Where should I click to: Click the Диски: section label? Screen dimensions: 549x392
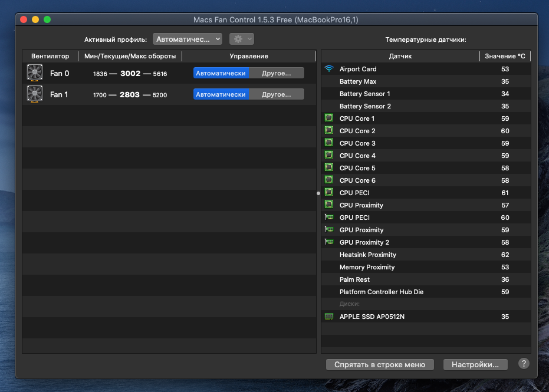click(x=350, y=304)
